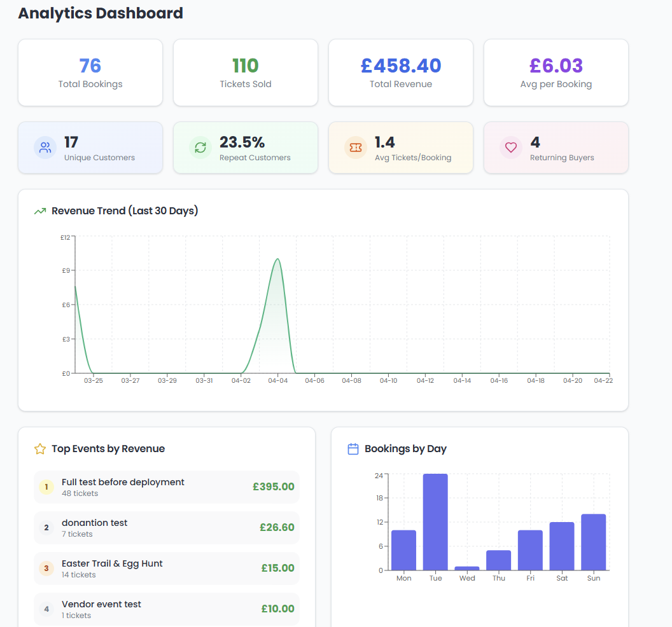Click the £395.00 revenue amount
Image resolution: width=672 pixels, height=627 pixels.
[274, 487]
